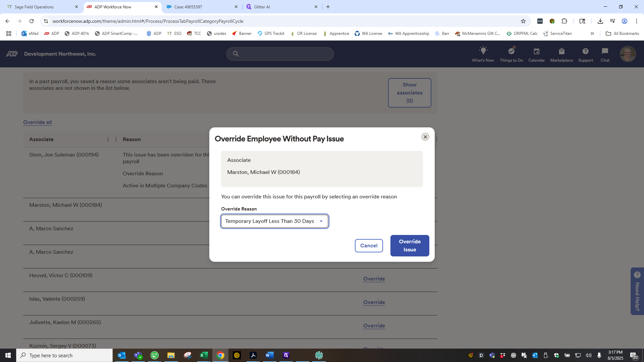Screen dimensions: 644x362
Task: Click the ADP logo in header
Action: 12,54
